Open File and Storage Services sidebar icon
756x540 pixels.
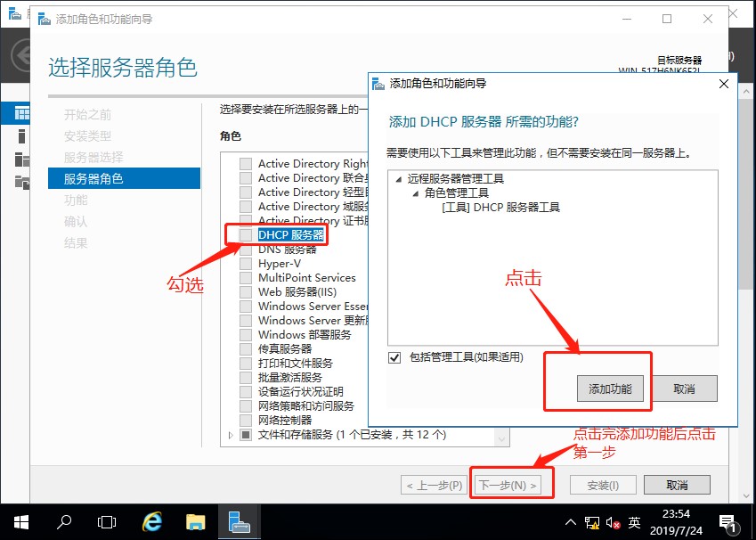[21, 182]
